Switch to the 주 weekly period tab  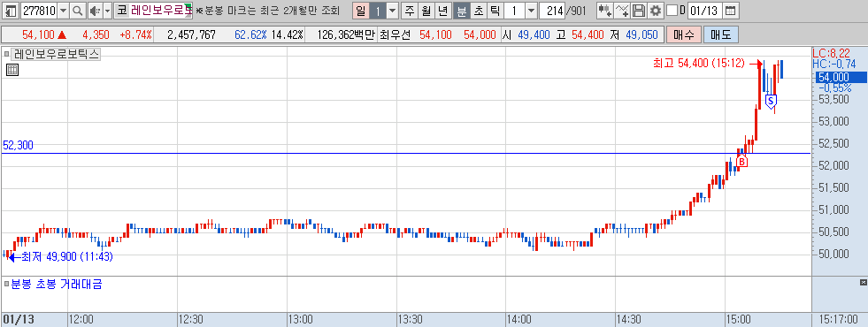click(x=409, y=10)
